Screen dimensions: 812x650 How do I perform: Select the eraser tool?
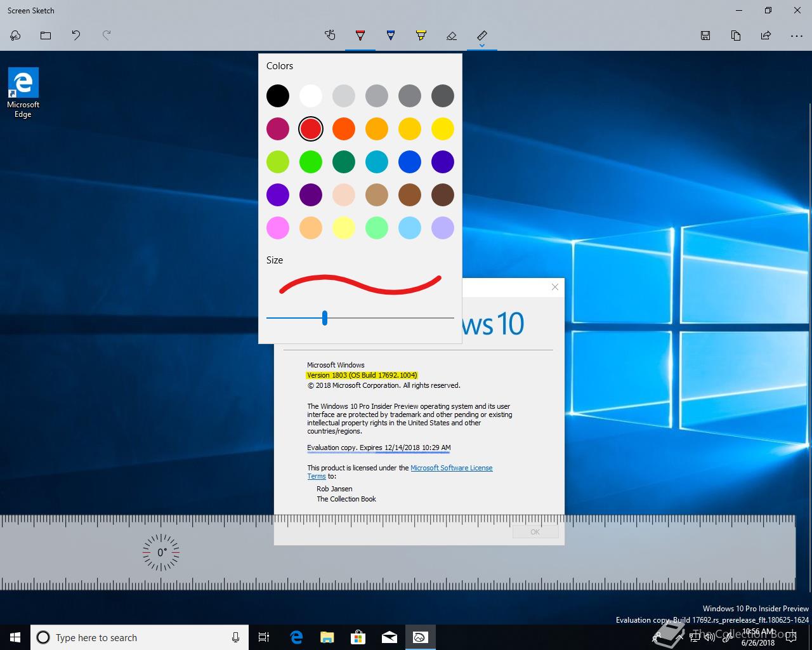click(x=452, y=36)
